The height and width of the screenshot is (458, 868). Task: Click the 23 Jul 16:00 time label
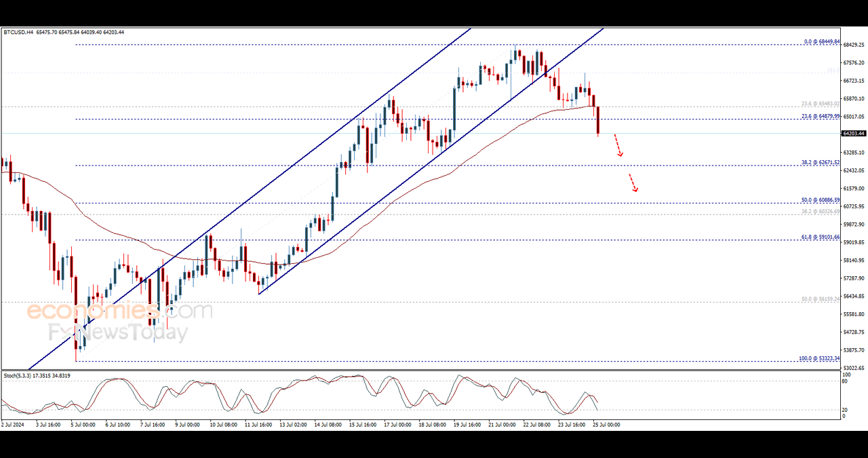(x=572, y=425)
